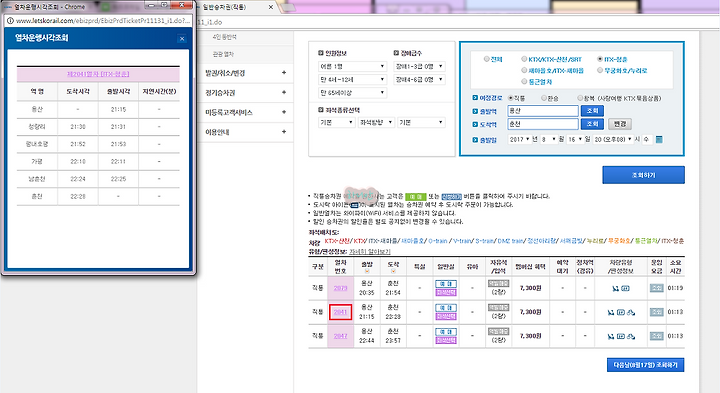Open the hour dropdown showing 20 (오후08)
Screen dimensions: 720x393
click(x=613, y=139)
